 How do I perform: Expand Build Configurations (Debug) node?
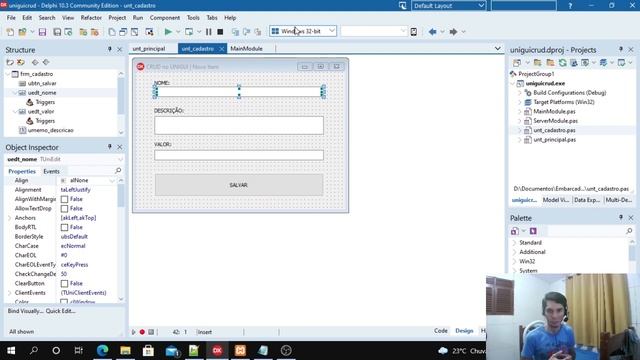click(x=520, y=93)
